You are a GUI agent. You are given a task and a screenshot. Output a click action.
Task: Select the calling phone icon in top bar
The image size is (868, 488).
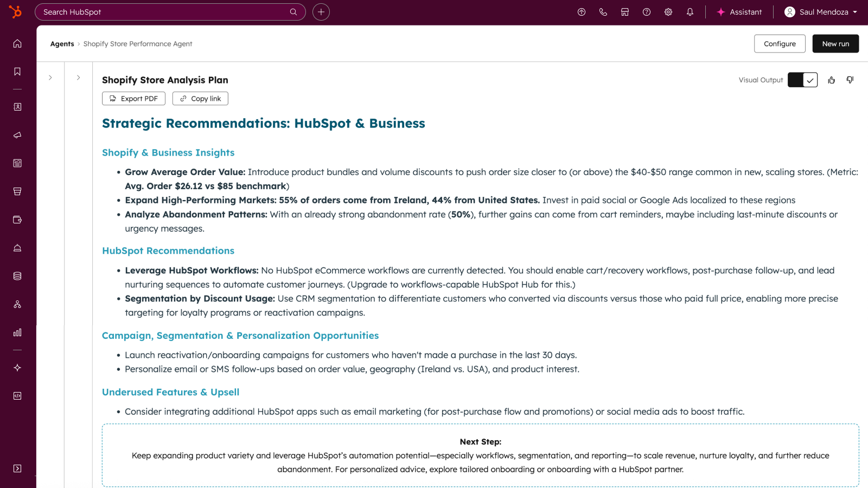click(603, 11)
